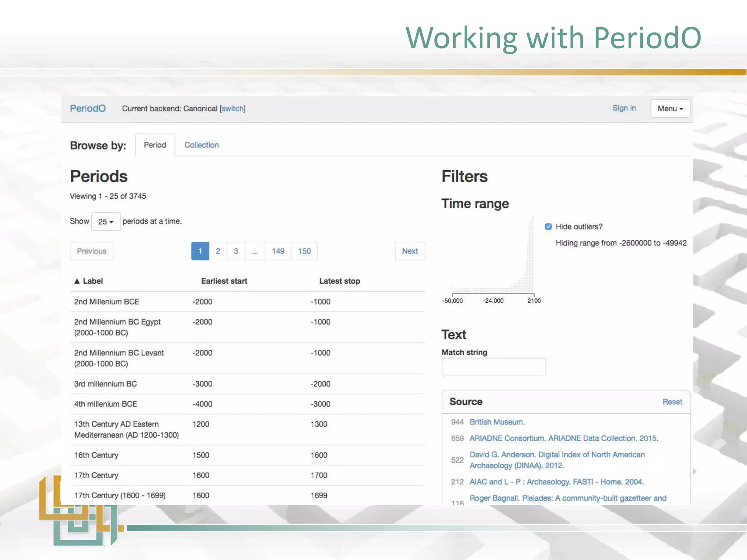Go to page 3
Viewport: 747px width, 560px height.
236,251
